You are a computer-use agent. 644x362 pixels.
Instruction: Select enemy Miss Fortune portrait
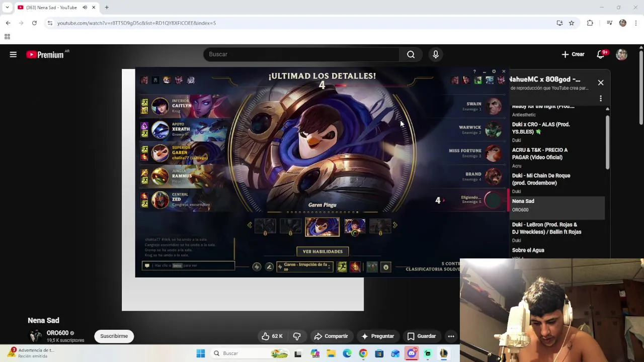pos(494,153)
